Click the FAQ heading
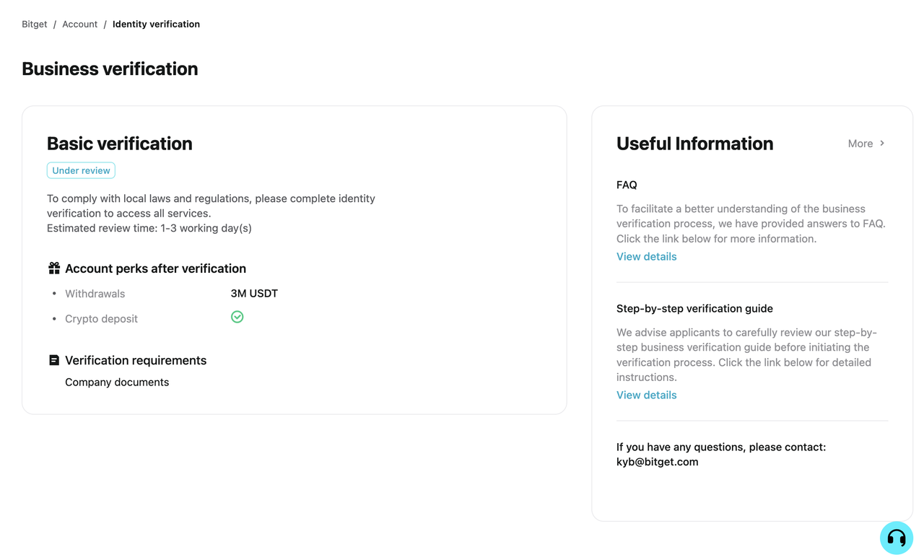The height and width of the screenshot is (560, 924). [627, 185]
